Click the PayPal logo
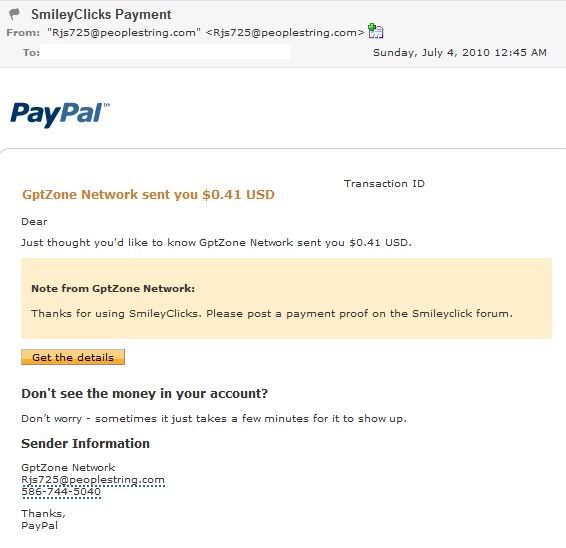Screen dimensions: 566x548 pyautogui.click(x=60, y=114)
